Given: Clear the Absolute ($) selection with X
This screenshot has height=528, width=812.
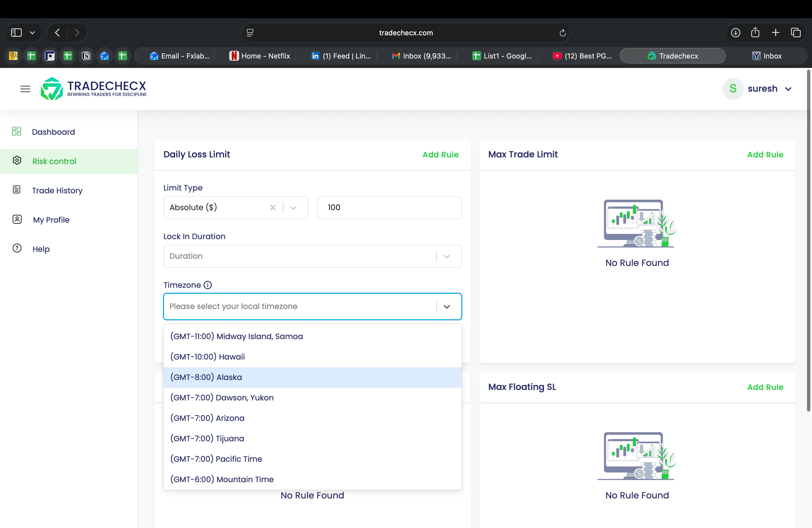Looking at the screenshot, I should point(273,208).
